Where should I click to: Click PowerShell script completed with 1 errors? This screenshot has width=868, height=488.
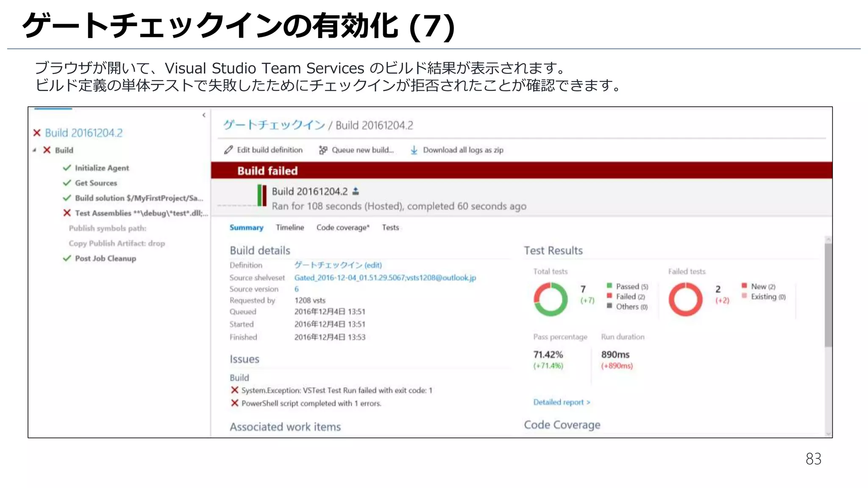pos(312,404)
